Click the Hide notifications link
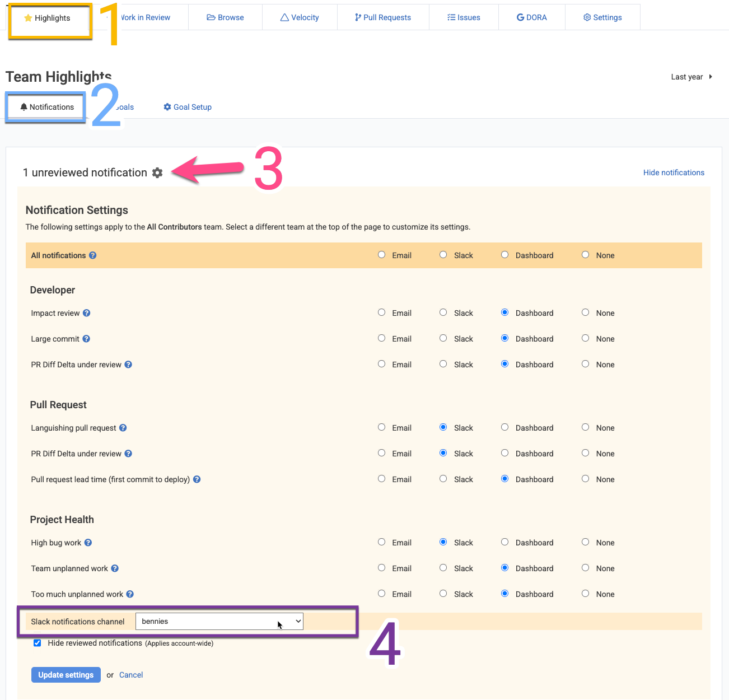The height and width of the screenshot is (700, 729). pos(674,172)
